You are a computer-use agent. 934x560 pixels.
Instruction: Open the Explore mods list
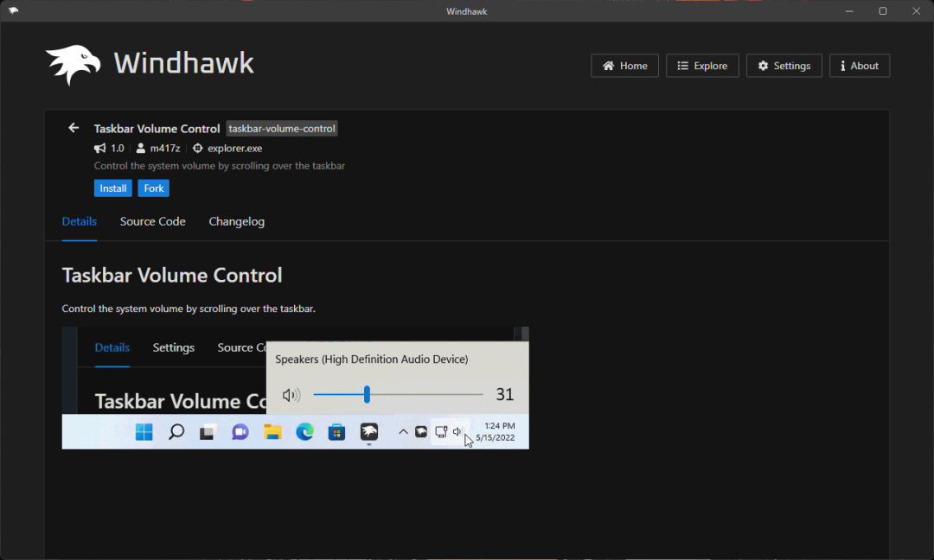[x=702, y=66]
